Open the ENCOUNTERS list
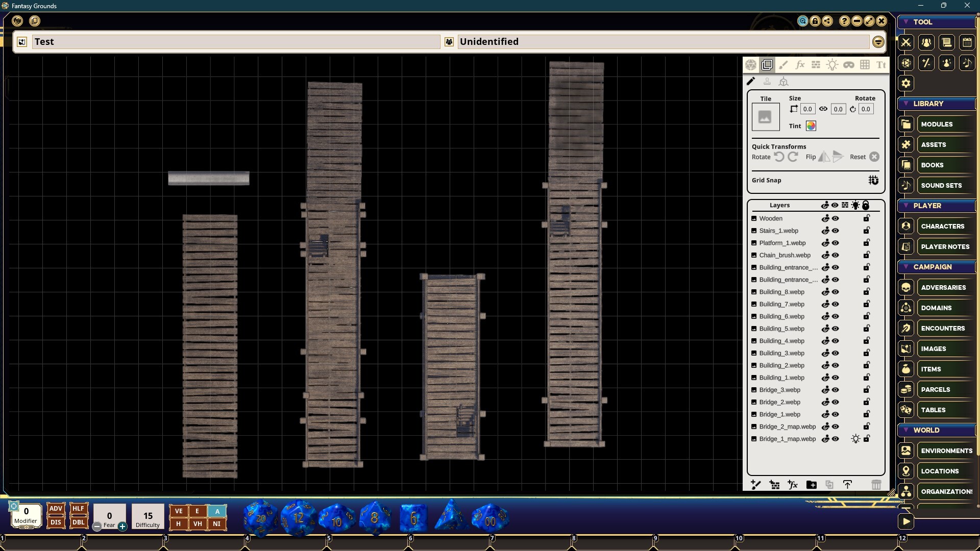 (942, 328)
